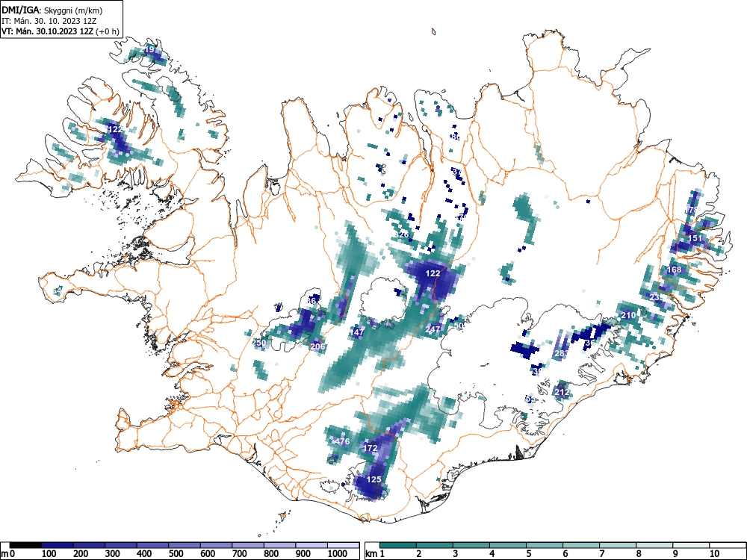Click the '210' visibility value on the map
747x560 pixels.
(x=628, y=315)
